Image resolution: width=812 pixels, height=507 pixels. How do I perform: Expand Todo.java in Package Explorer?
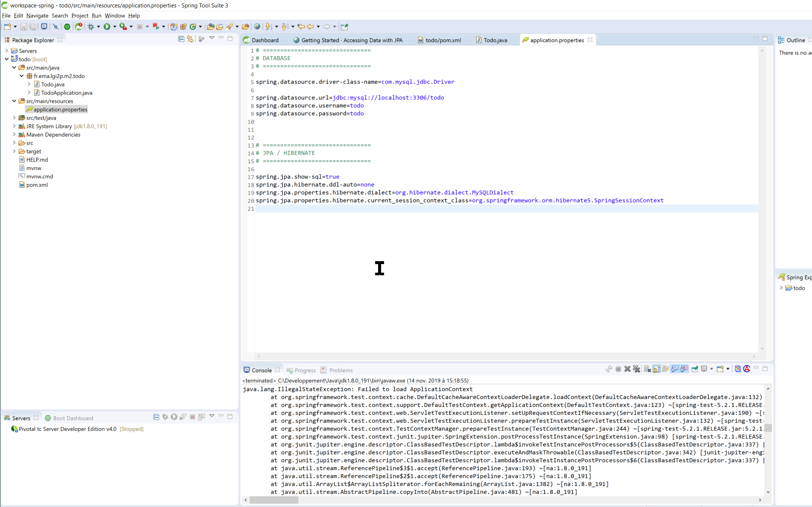click(x=29, y=84)
